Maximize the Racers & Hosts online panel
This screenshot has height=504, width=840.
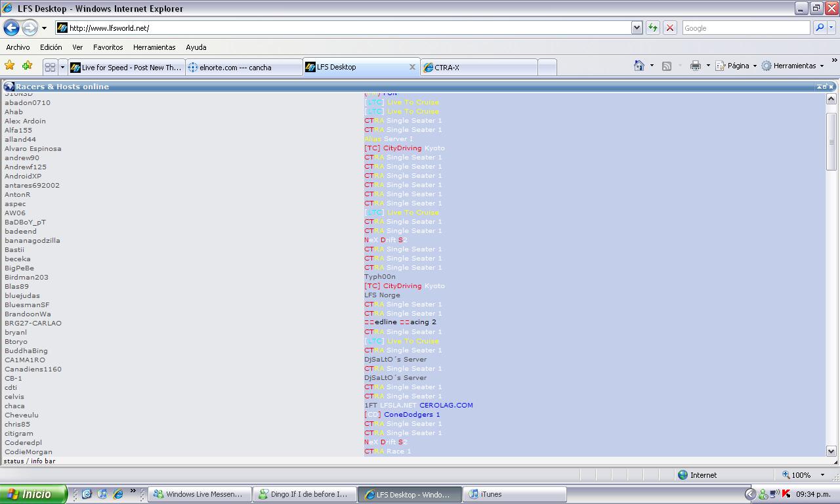click(824, 87)
